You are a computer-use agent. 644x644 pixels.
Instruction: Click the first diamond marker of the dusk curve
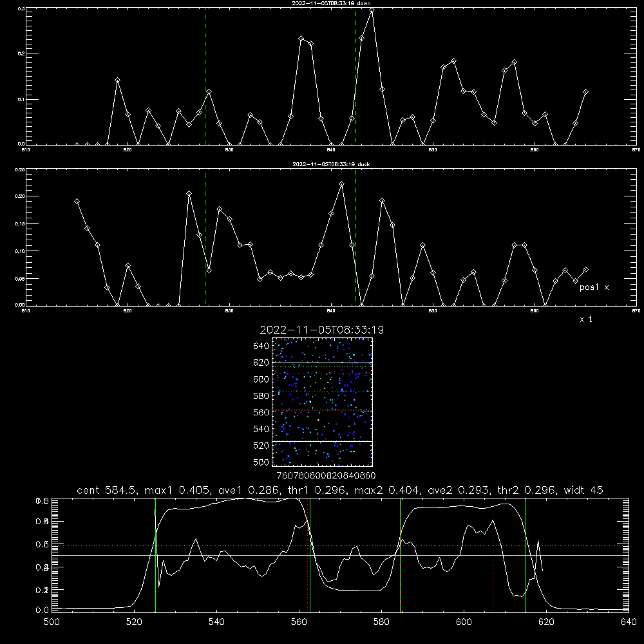(77, 201)
